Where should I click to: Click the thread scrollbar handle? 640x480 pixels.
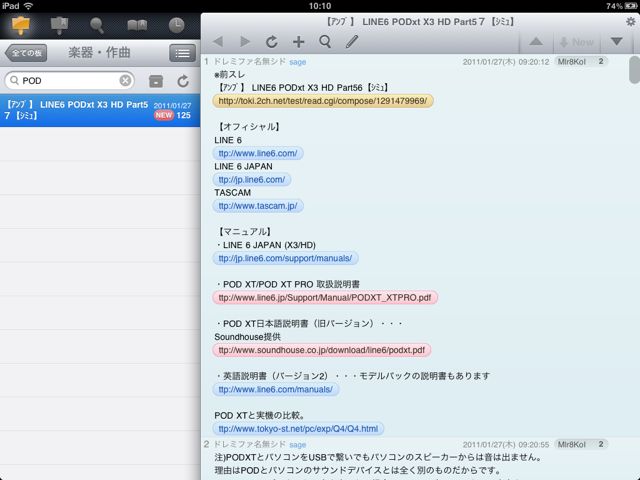point(635,70)
